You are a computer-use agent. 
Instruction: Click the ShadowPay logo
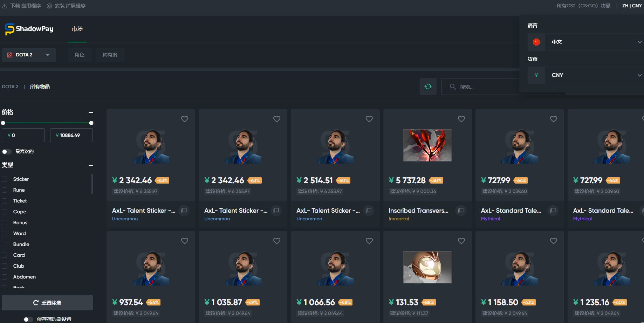(x=29, y=29)
